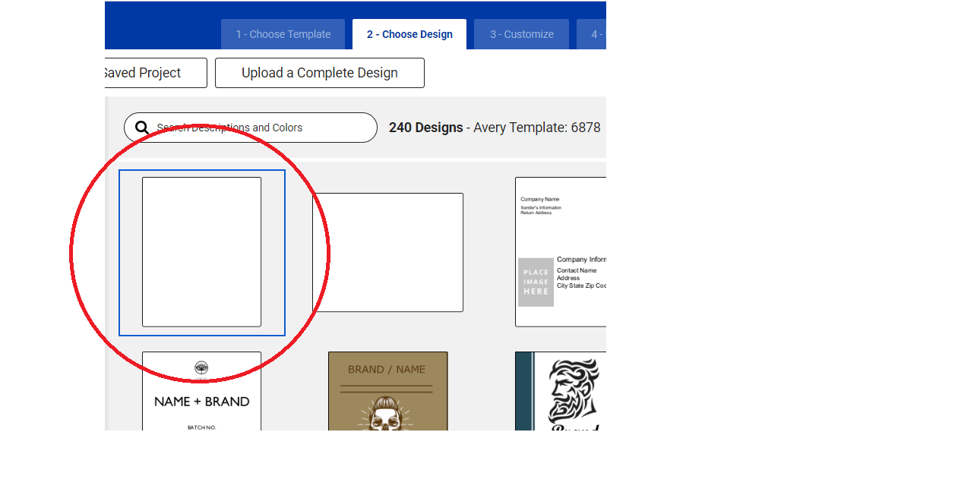Select the blank landscape design thumbnail
The image size is (980, 492).
(x=387, y=252)
